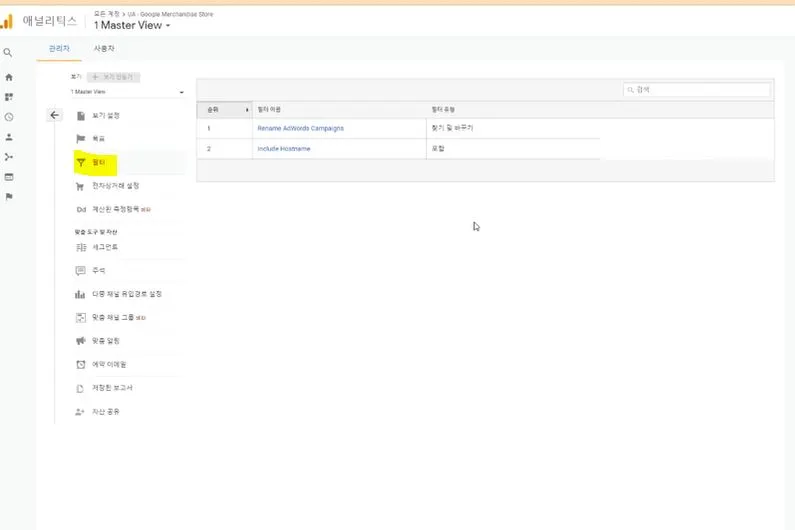
Task: Click filter type cell 찾기 및 바꾸기
Action: 452,128
